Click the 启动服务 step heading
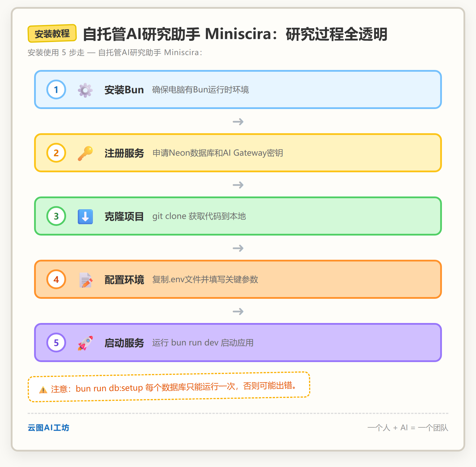Viewport: 476px width, 467px height. click(124, 343)
